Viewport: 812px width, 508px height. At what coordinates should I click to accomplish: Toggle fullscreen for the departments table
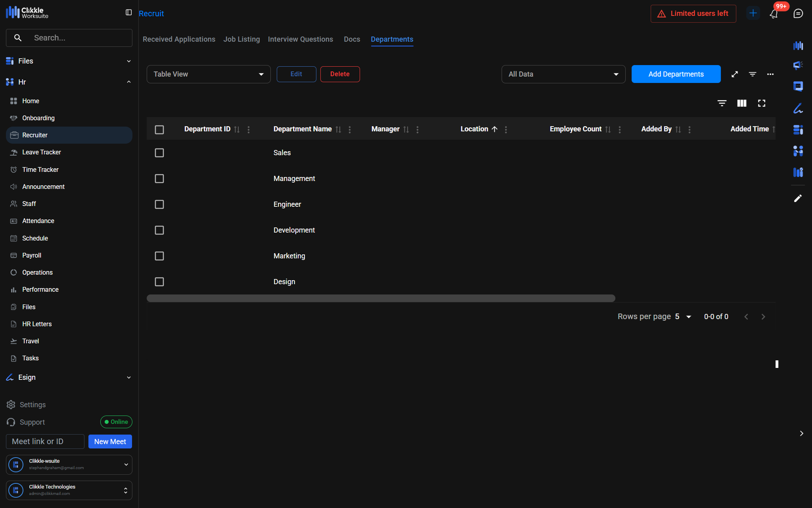[762, 103]
